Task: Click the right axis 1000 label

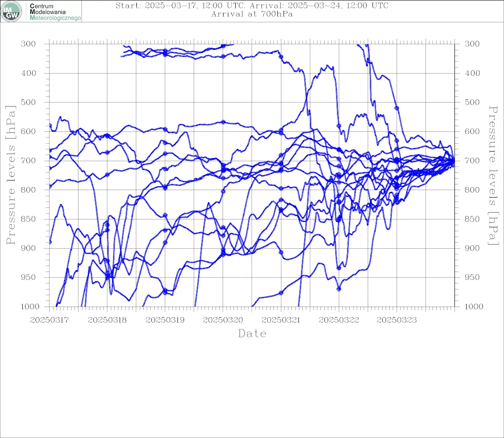Action: tap(474, 307)
